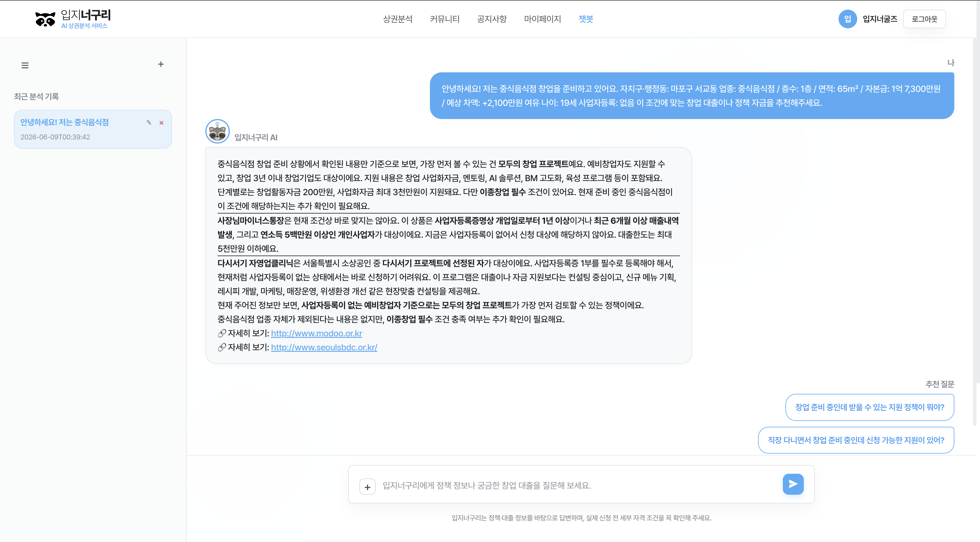Edit the chat title with the pencil icon
The image size is (980, 542).
tap(149, 122)
